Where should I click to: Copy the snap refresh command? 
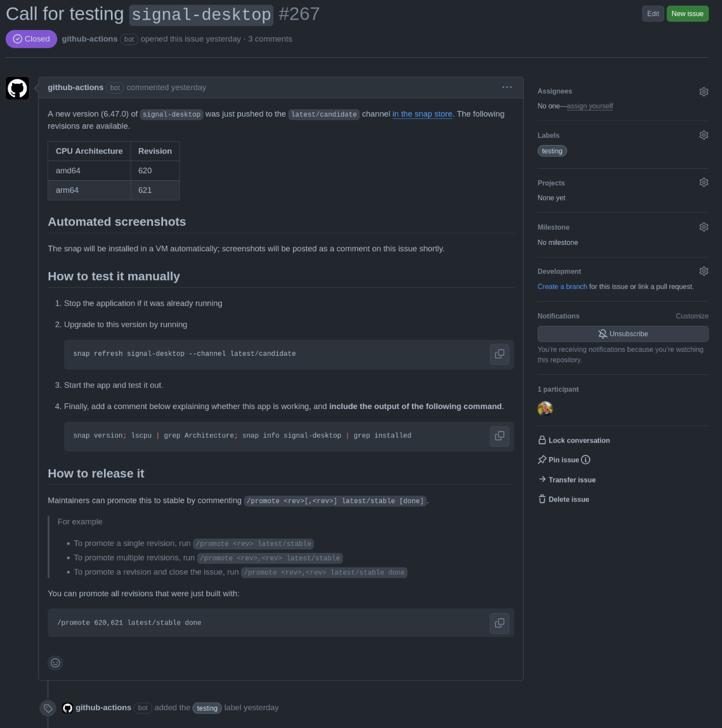(499, 354)
